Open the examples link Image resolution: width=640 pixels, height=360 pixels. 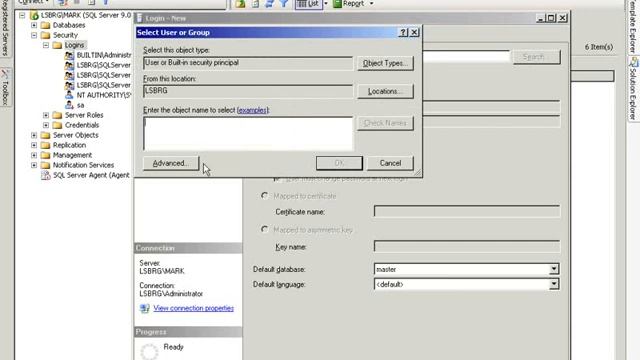coord(253,110)
